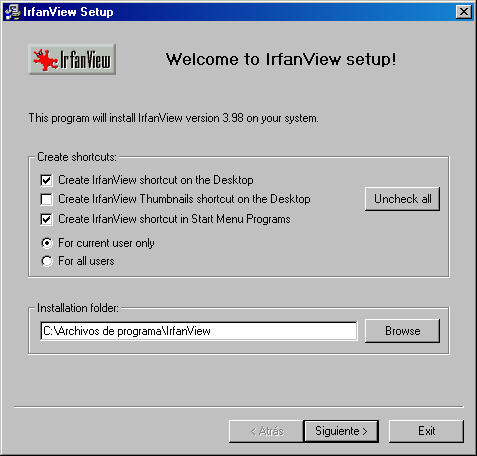Click the Welcome to IrfanView setup heading
Screen dimensions: 477x456
(x=281, y=59)
